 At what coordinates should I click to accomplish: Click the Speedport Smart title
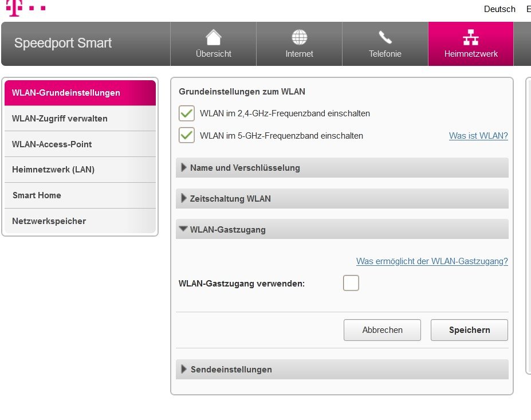[x=63, y=43]
